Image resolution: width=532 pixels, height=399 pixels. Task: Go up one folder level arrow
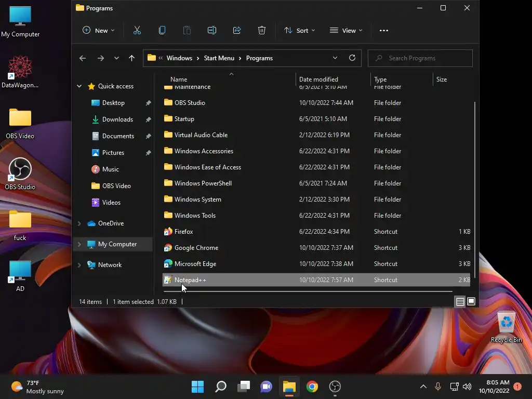coord(131,58)
